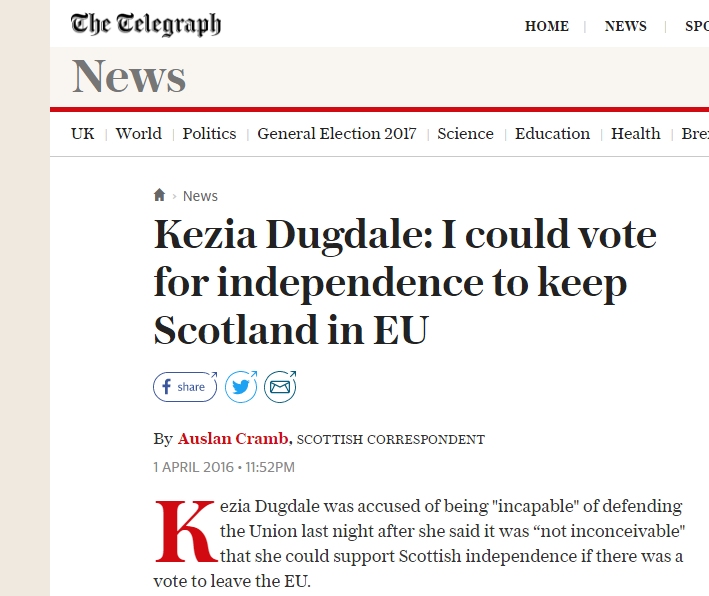Screen dimensions: 709x596
Task: Go to the home breadcrumb house icon
Action: 159,195
